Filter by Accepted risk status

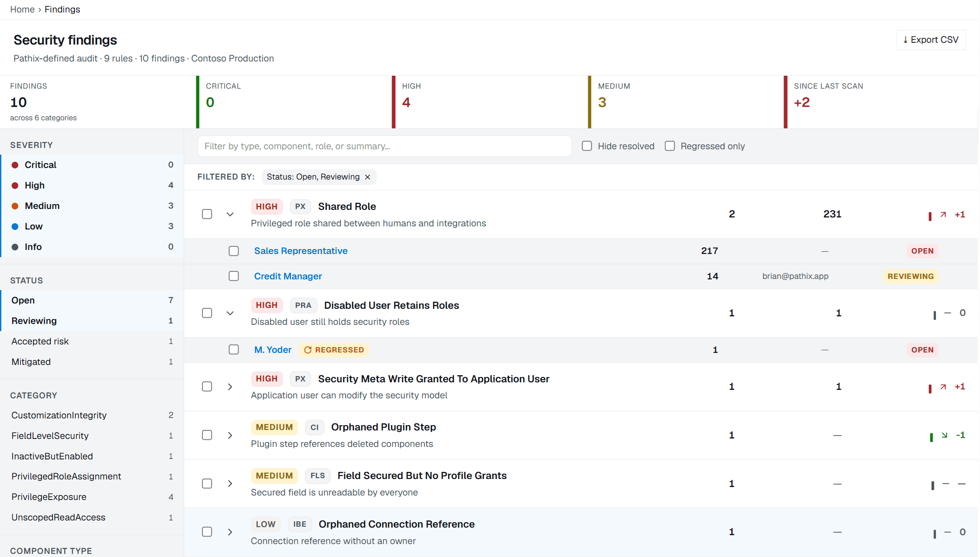(92, 341)
